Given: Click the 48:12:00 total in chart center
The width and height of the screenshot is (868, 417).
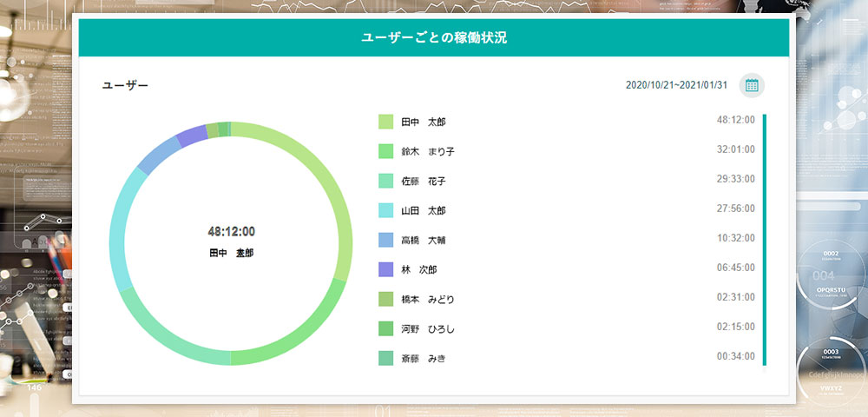Looking at the screenshot, I should 232,231.
